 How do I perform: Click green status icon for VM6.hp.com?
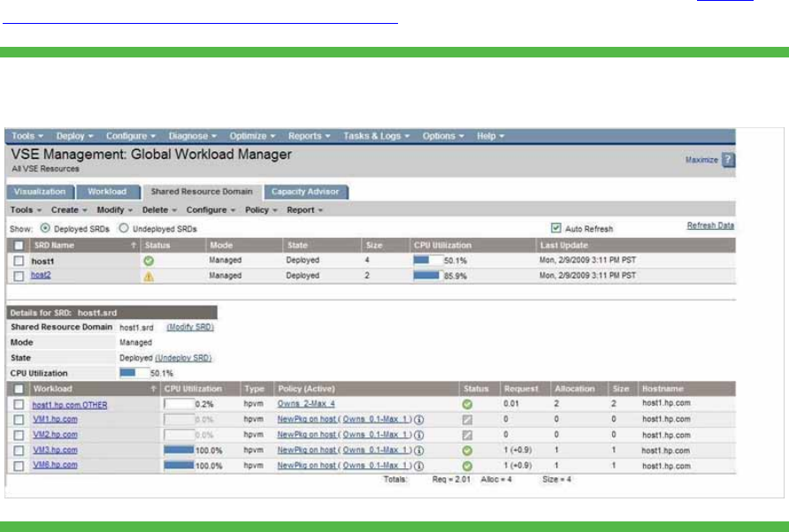click(x=467, y=466)
